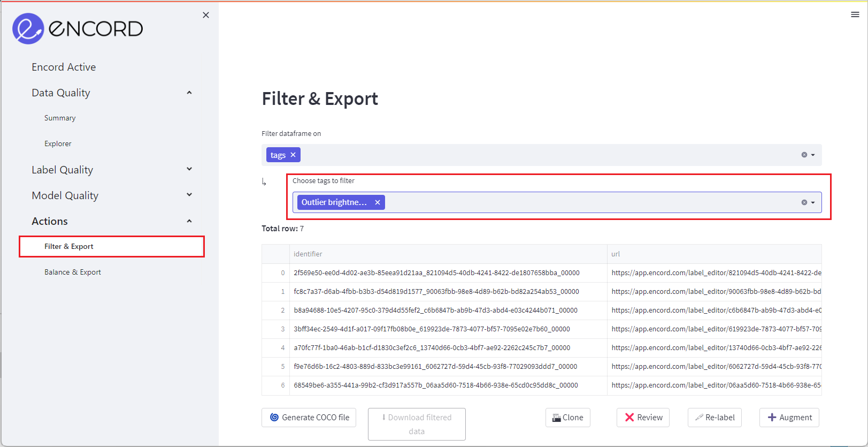Screen dimensions: 868x447
Task: Go to Data Quality Summary page
Action: click(60, 118)
